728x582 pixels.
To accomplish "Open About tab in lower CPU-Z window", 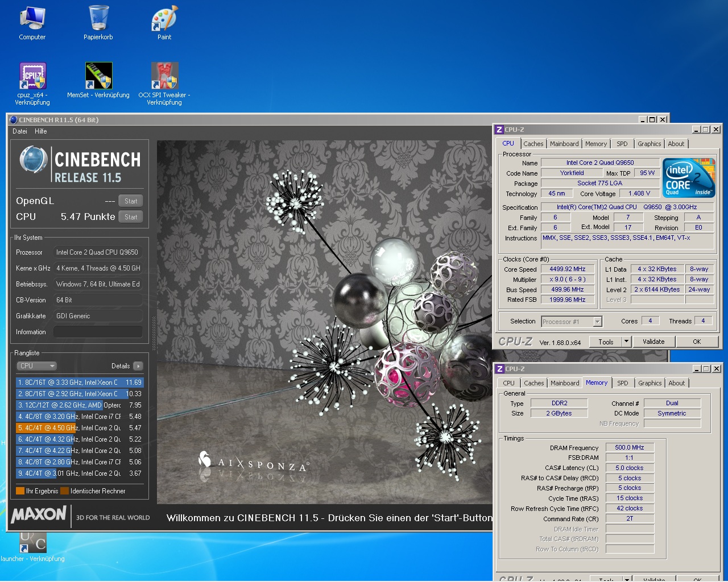I will 677,384.
